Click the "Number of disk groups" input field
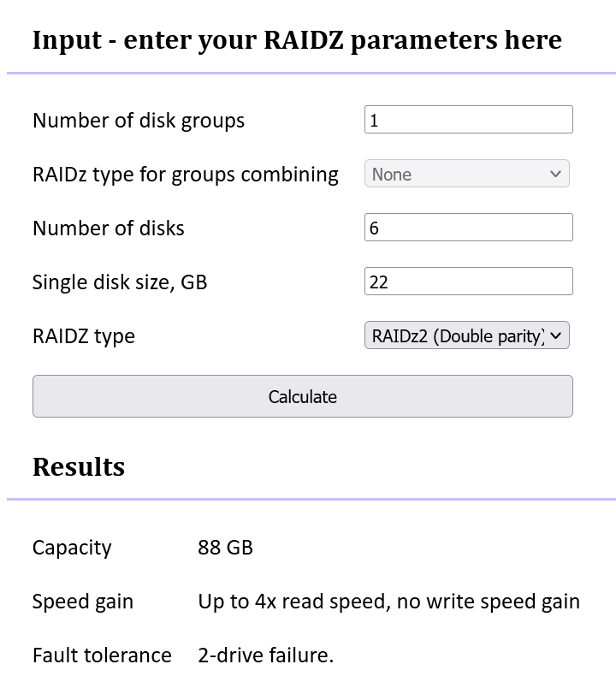 [x=469, y=119]
